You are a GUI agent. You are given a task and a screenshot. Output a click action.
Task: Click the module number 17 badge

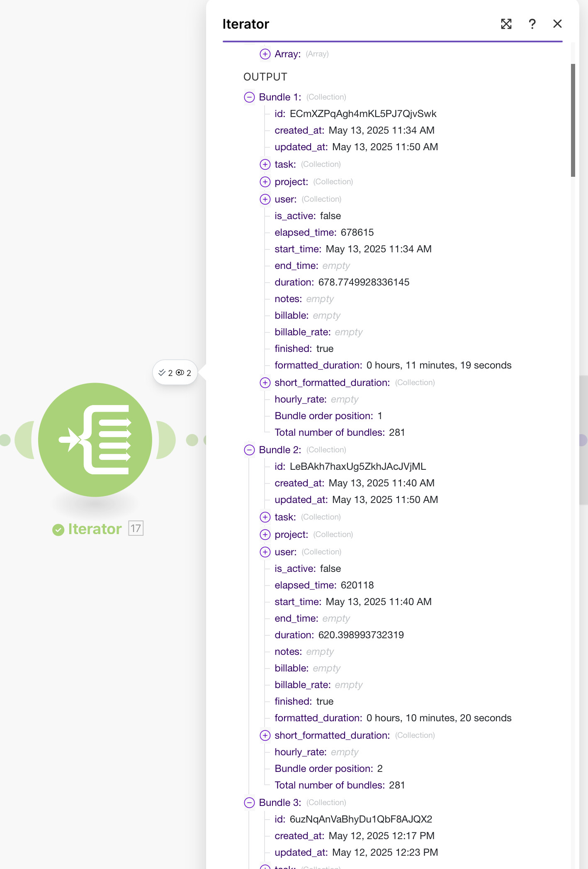136,528
